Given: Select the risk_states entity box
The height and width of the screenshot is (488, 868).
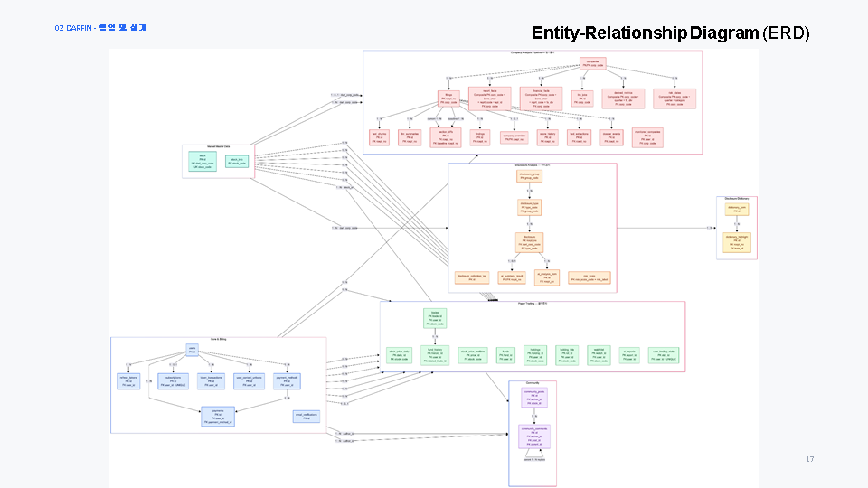Looking at the screenshot, I should point(675,99).
